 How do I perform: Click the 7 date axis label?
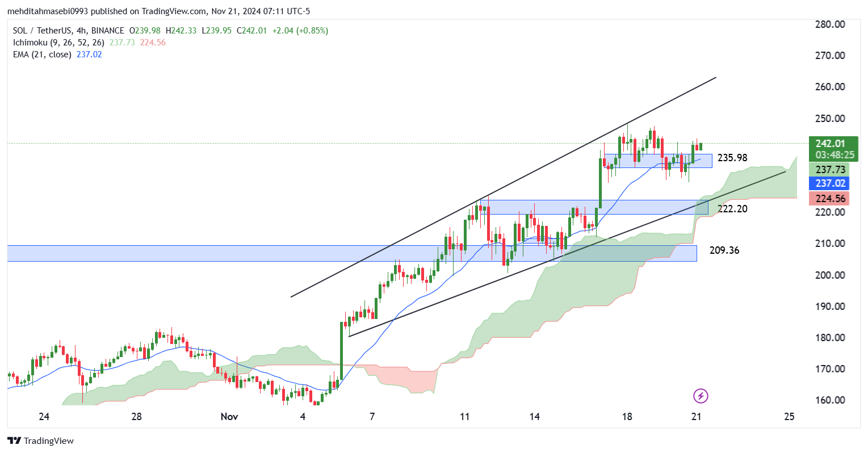point(372,417)
